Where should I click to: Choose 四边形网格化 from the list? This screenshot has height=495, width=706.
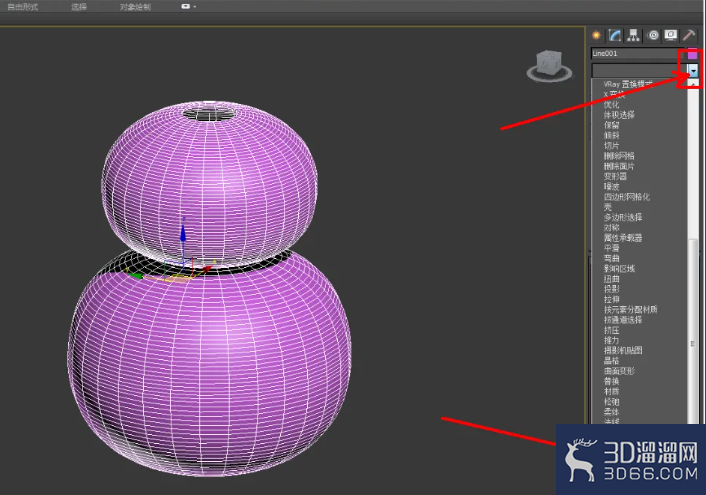[x=627, y=197]
